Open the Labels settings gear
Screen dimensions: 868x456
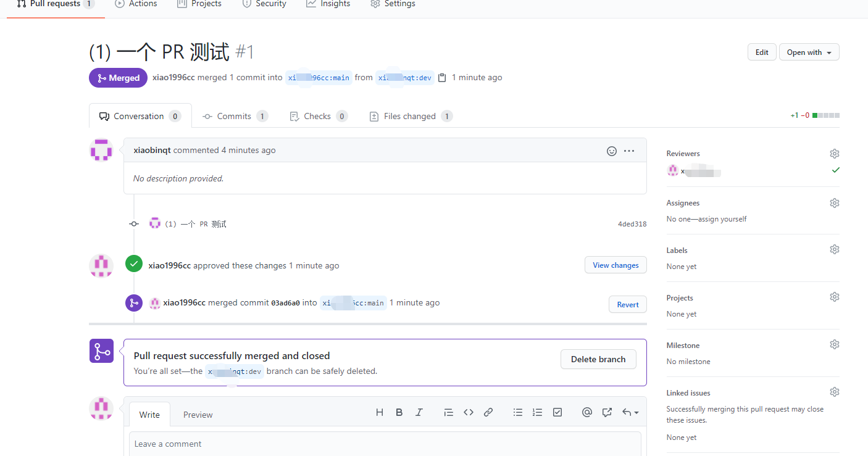click(834, 249)
